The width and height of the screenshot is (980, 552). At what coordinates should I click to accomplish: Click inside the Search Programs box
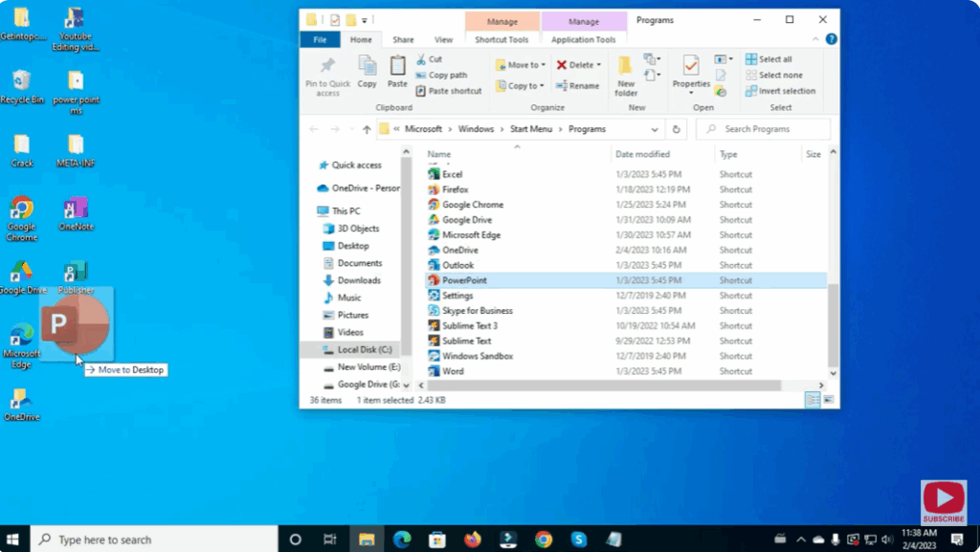764,128
